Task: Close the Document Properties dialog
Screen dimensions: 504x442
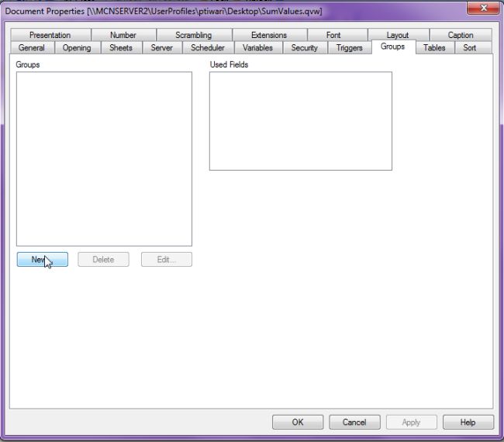Action: (483, 8)
